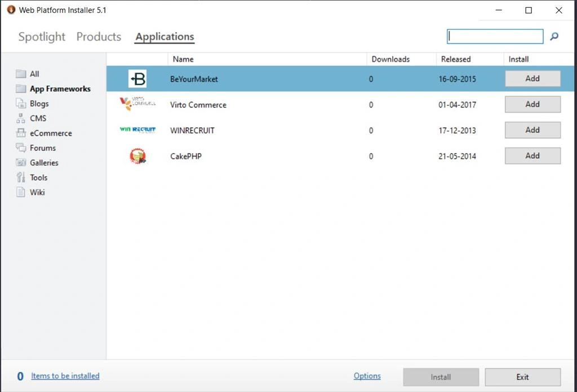Choose the eCommerce category icon
Screen dimensions: 577x392
click(x=21, y=133)
